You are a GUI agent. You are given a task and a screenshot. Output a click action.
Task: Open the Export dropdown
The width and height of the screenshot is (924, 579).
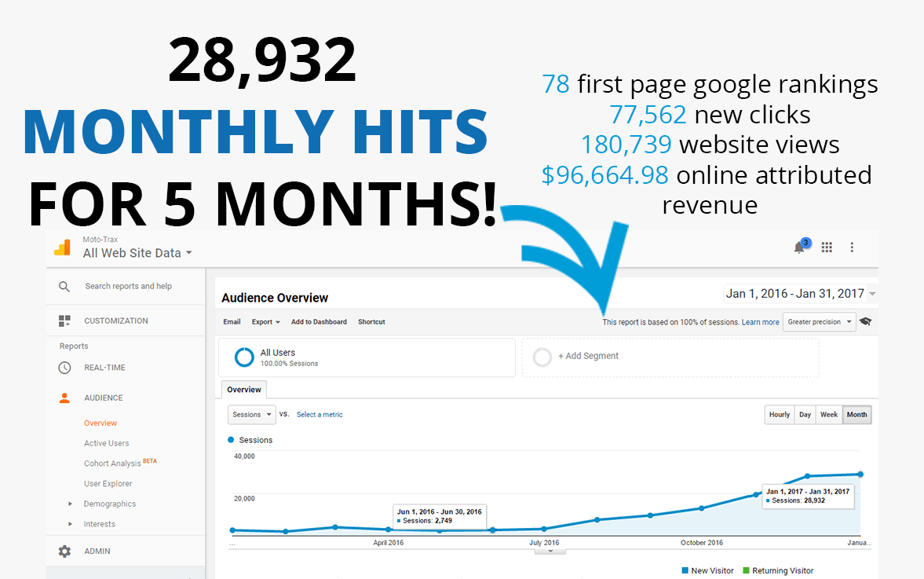pos(266,321)
